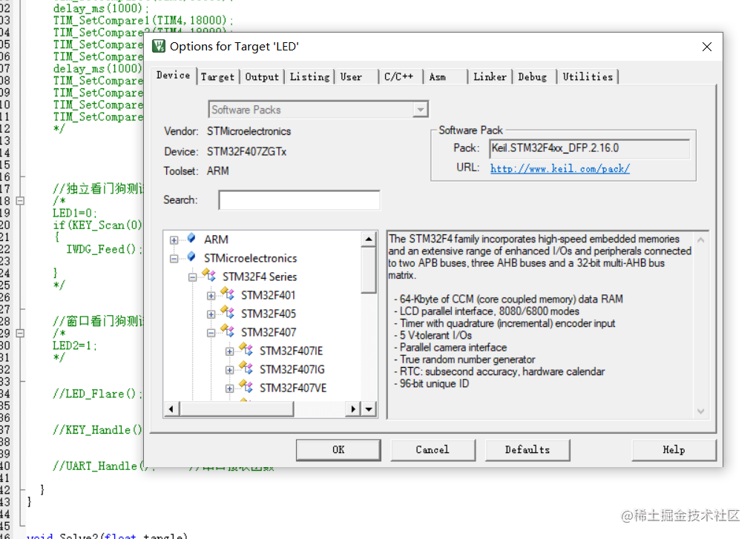Click the device tree vertical scrollbar thumb

pyautogui.click(x=369, y=270)
